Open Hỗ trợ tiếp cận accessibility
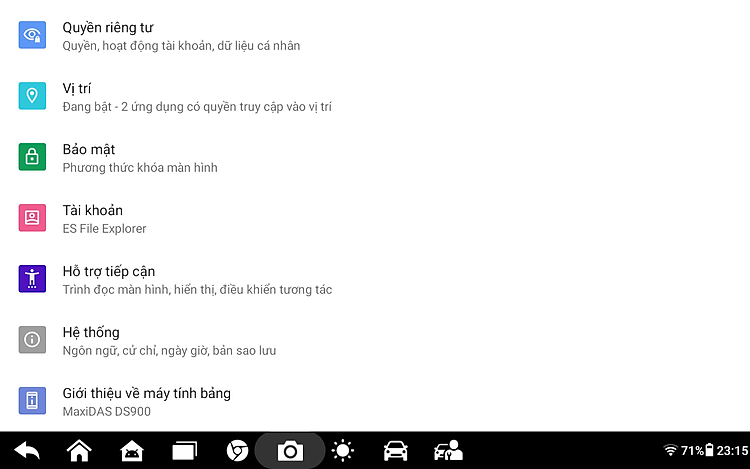Image resolution: width=750 pixels, height=469 pixels. point(375,279)
